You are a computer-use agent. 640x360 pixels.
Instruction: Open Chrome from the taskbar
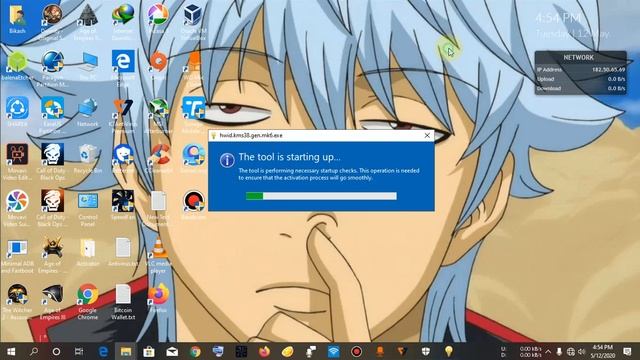click(195, 351)
